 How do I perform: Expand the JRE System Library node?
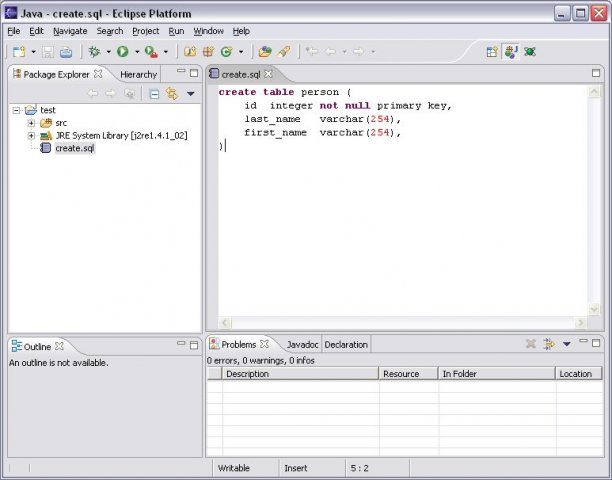(31, 135)
